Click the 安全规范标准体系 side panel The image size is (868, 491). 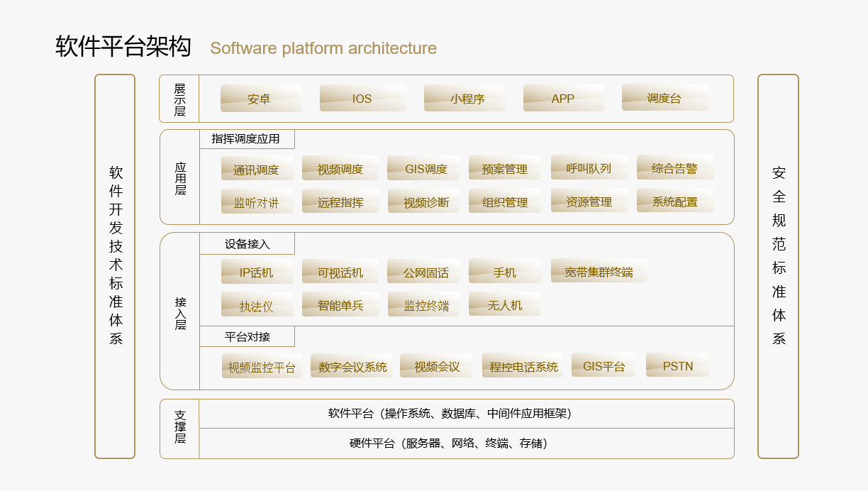tap(778, 266)
